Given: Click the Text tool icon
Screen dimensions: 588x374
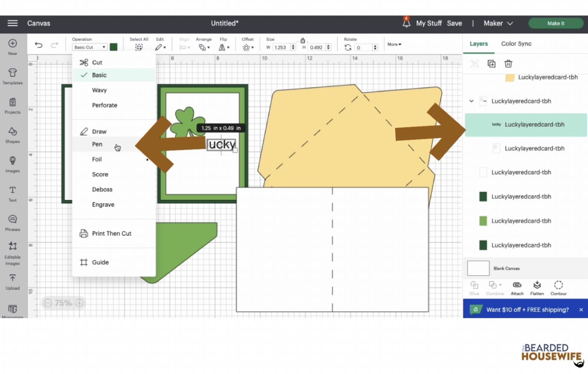Looking at the screenshot, I should 13,193.
